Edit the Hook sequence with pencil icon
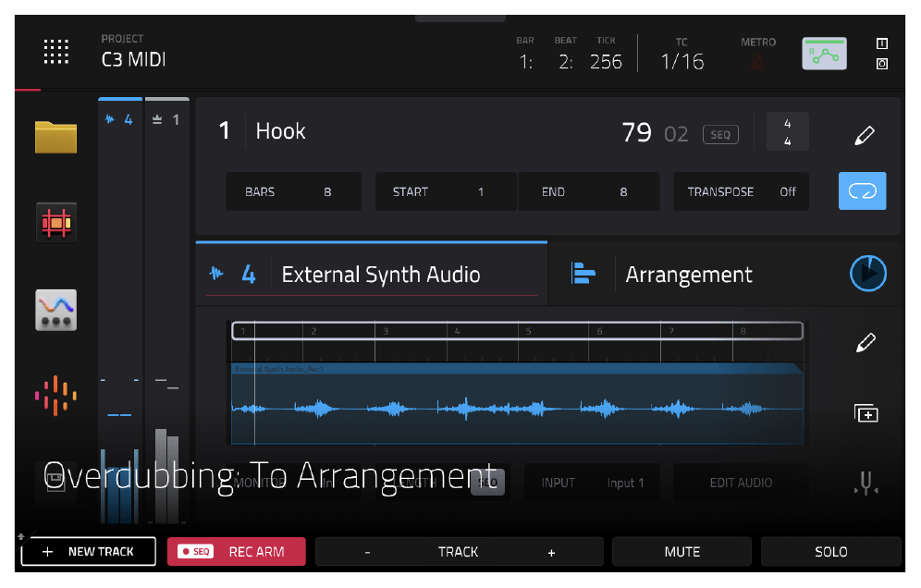Screen dimensions: 921x588 (x=864, y=135)
